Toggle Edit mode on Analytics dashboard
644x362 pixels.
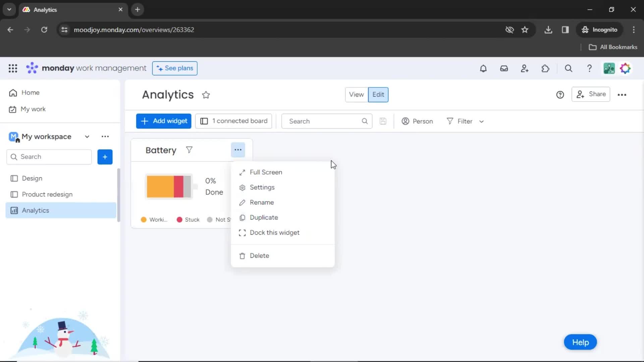click(378, 94)
